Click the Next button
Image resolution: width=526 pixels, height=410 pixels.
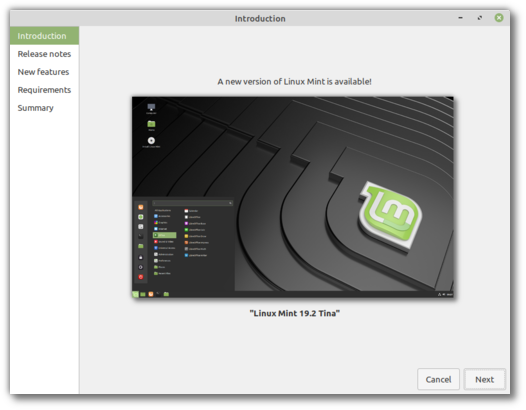pyautogui.click(x=484, y=379)
